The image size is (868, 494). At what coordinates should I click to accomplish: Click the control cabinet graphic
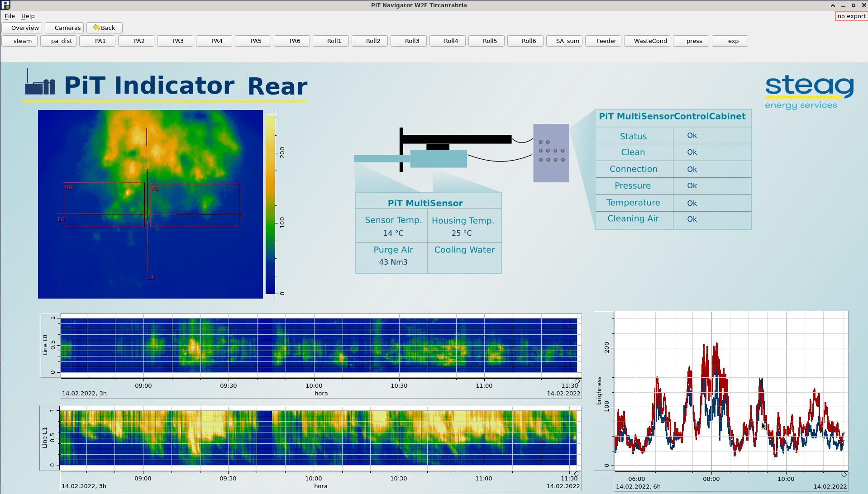551,153
